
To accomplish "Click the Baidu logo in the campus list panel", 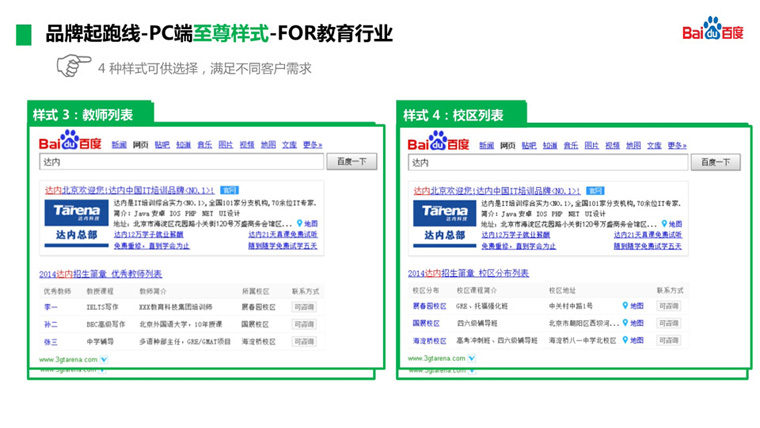I will click(x=439, y=141).
